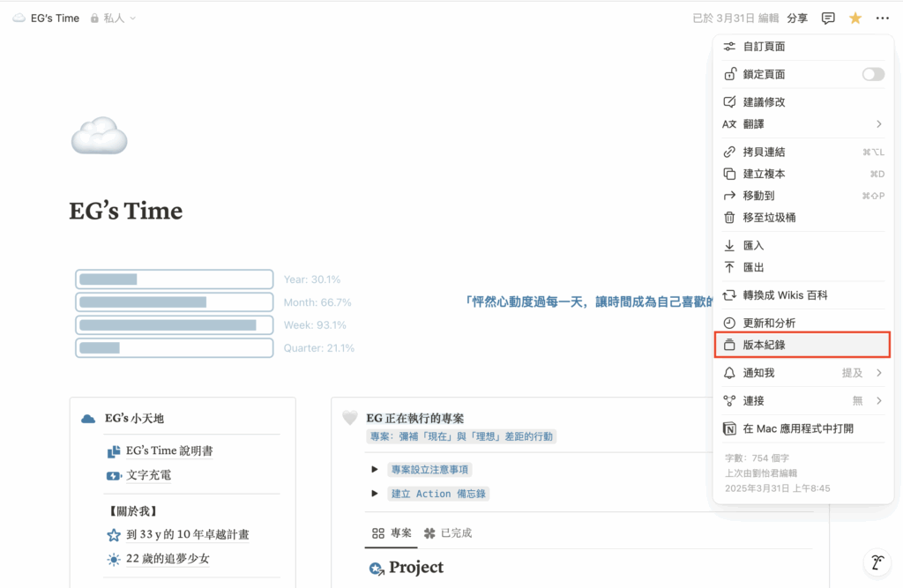Viewport: 903px width, 588px height.
Task: Toggle the 鎖定頁面 switch
Action: click(x=872, y=74)
